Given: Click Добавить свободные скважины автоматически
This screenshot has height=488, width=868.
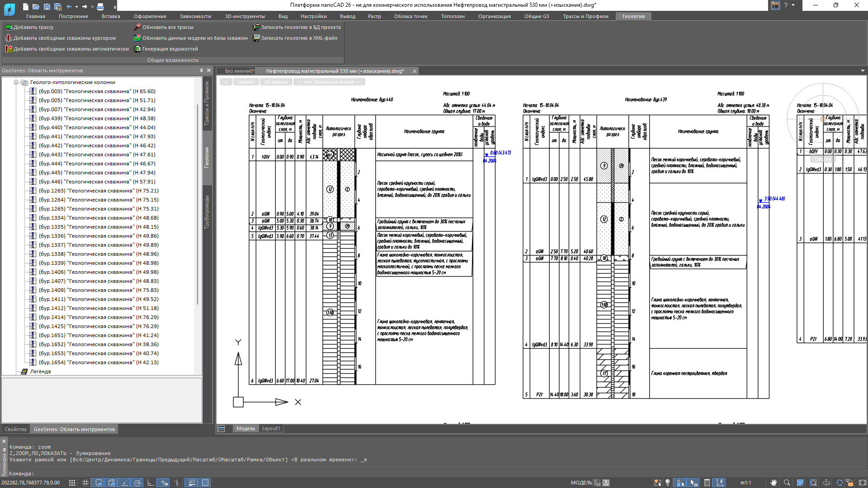Looking at the screenshot, I should tap(67, 49).
